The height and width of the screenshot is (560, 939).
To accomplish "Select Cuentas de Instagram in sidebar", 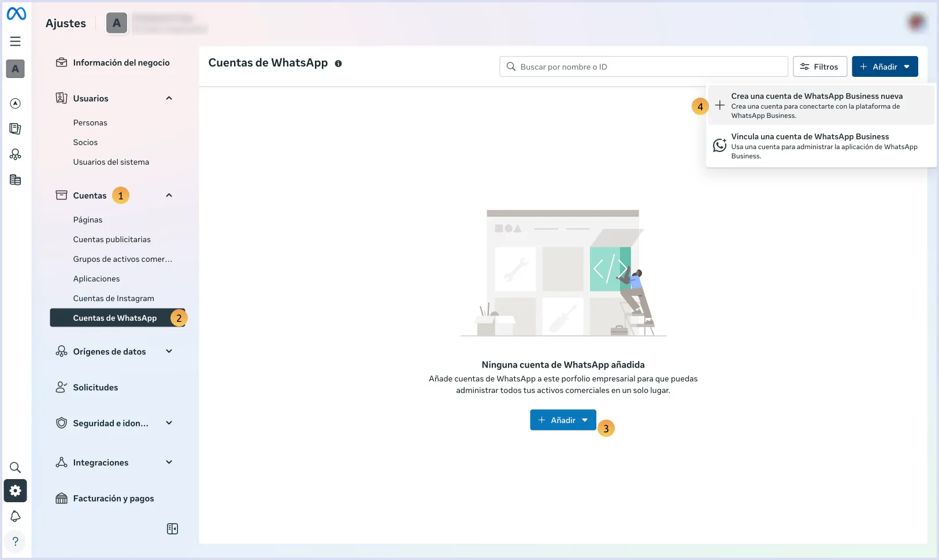I will pyautogui.click(x=113, y=298).
